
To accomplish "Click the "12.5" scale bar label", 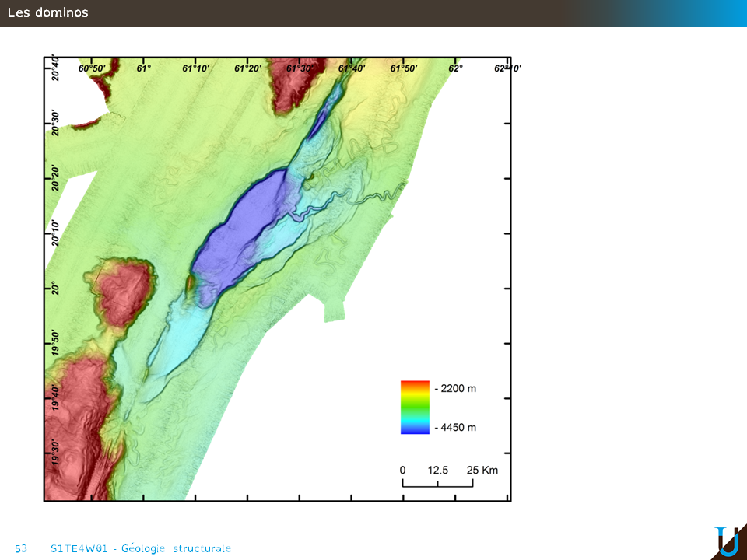I will (x=438, y=470).
